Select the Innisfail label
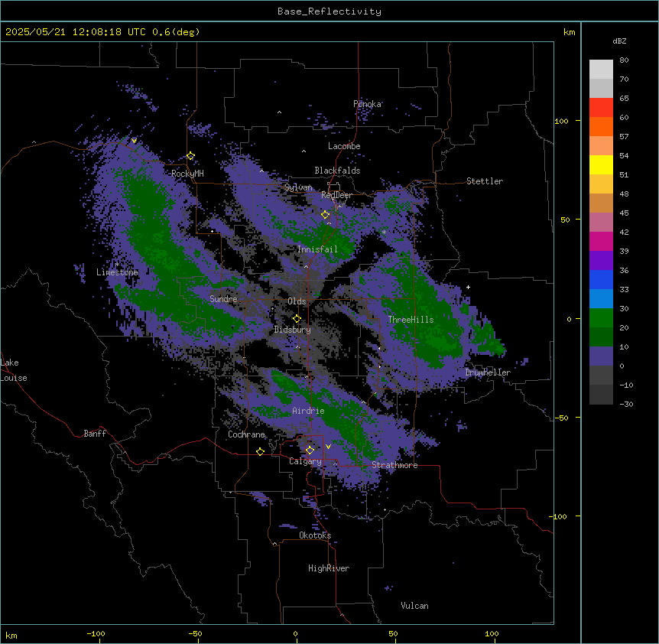 (x=317, y=249)
